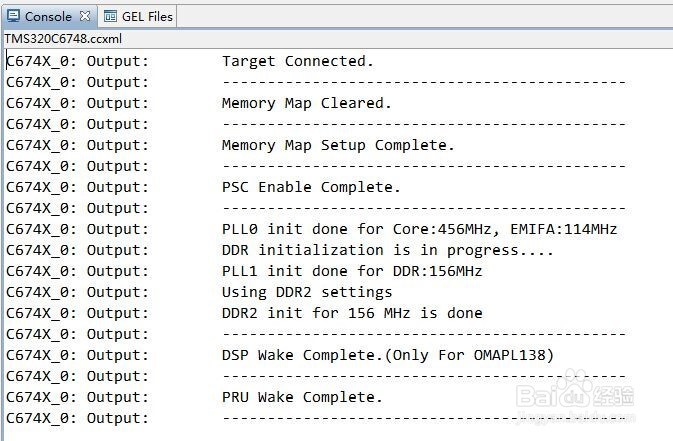Click the PLL1 init done line
Image resolution: width=673 pixels, height=441 pixels.
[x=352, y=271]
